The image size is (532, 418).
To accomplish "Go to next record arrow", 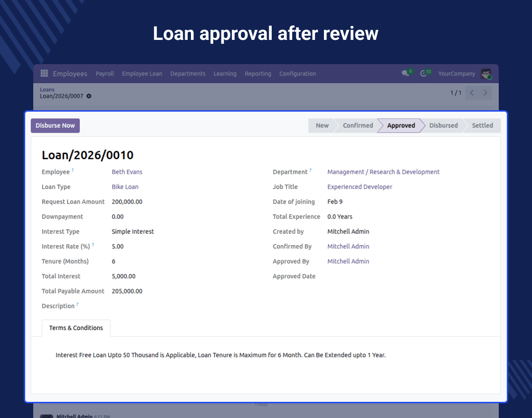I will pos(485,93).
